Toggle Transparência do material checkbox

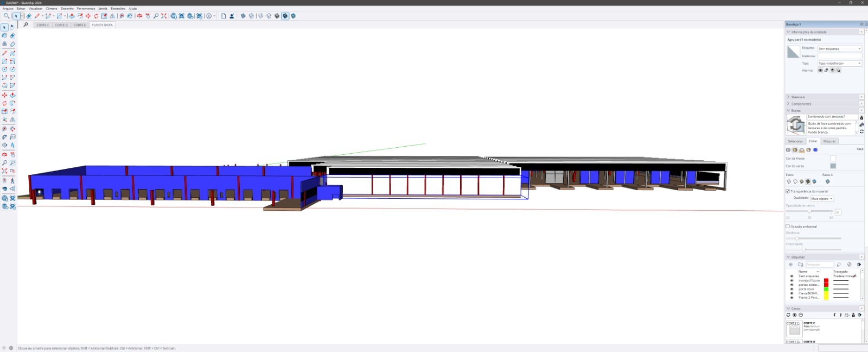click(788, 191)
